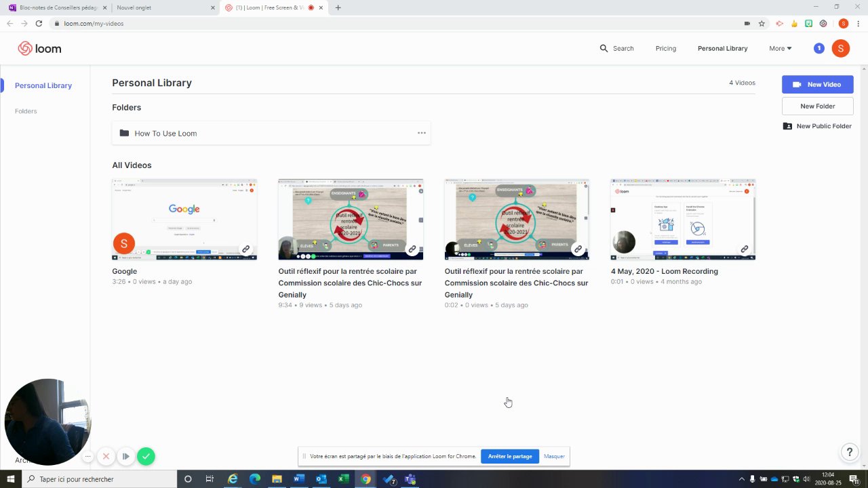
Task: Click the Loom logo in the header
Action: tap(39, 49)
